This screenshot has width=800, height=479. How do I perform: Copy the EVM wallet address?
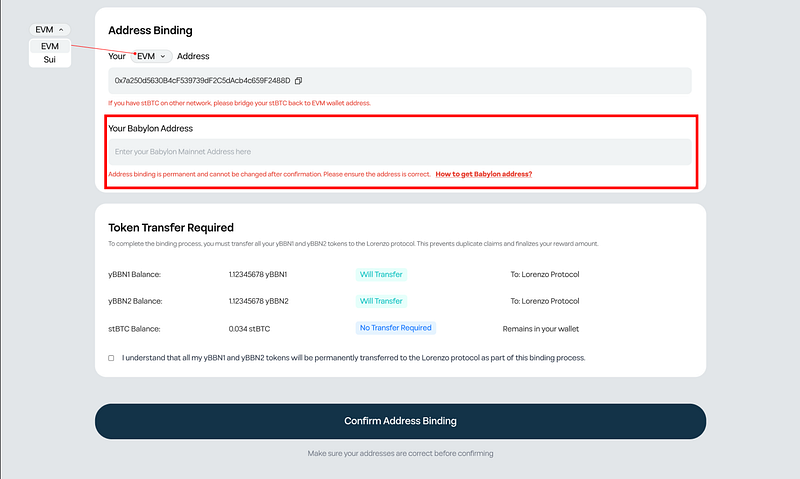pos(298,81)
